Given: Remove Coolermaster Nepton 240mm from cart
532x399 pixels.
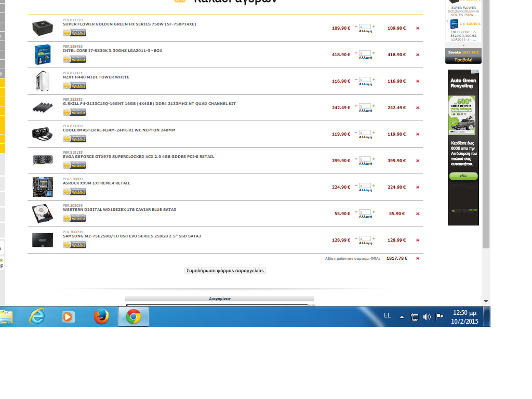Looking at the screenshot, I should pos(418,134).
